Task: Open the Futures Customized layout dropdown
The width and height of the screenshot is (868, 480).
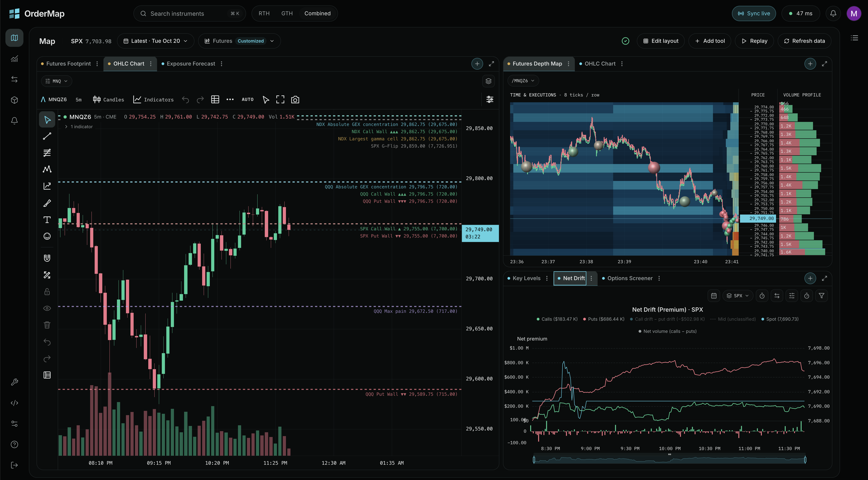Action: [x=239, y=41]
